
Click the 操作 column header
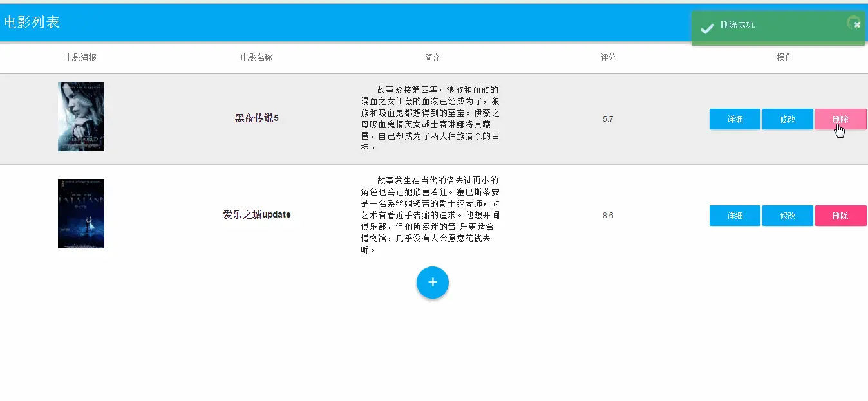pos(784,57)
